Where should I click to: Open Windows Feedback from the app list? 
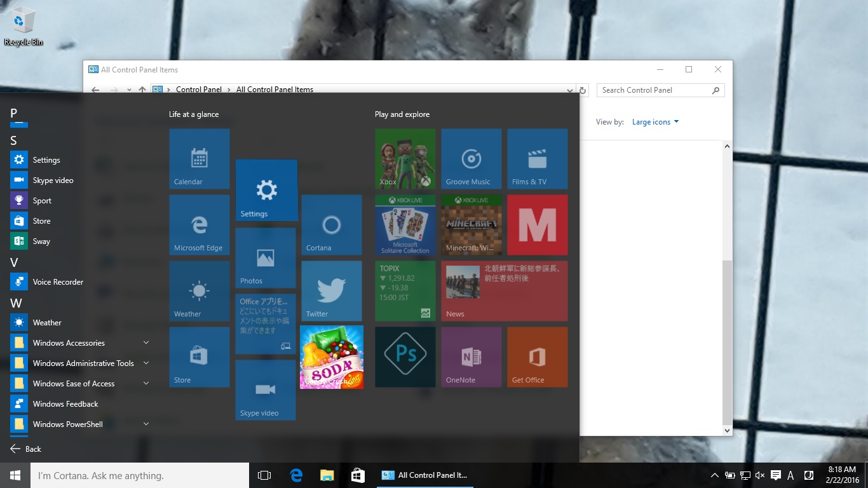point(80,404)
